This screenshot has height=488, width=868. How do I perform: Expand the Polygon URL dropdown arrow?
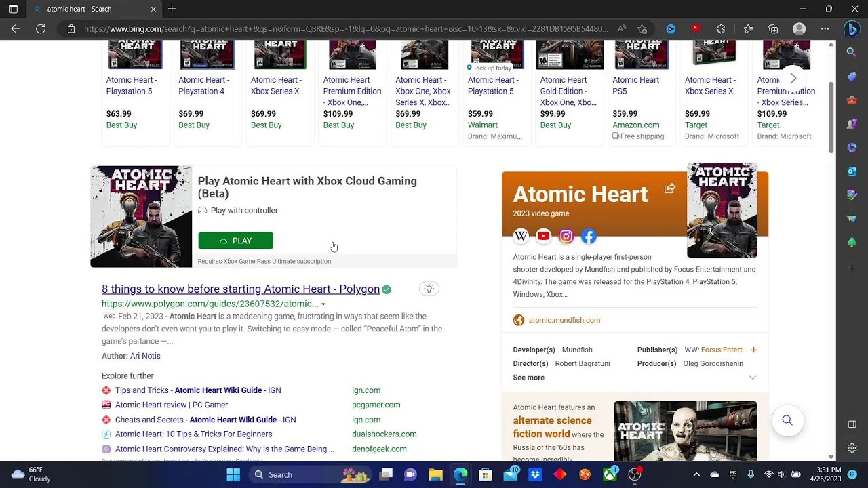pyautogui.click(x=323, y=304)
